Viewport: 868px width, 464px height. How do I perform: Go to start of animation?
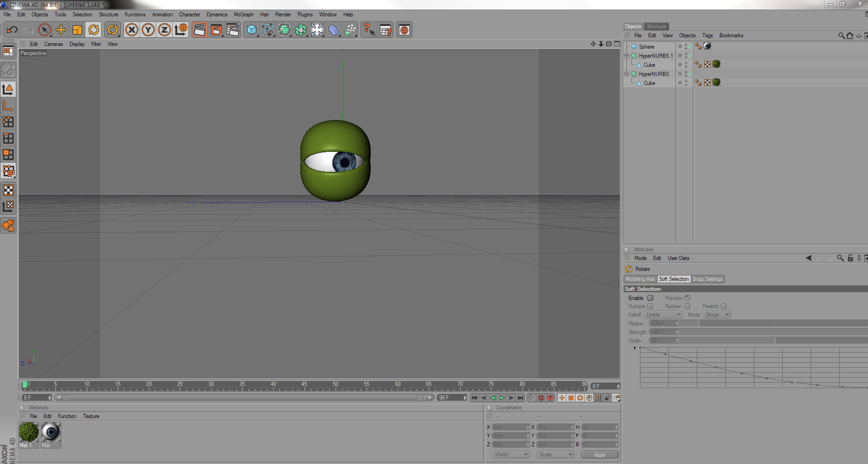[x=475, y=398]
